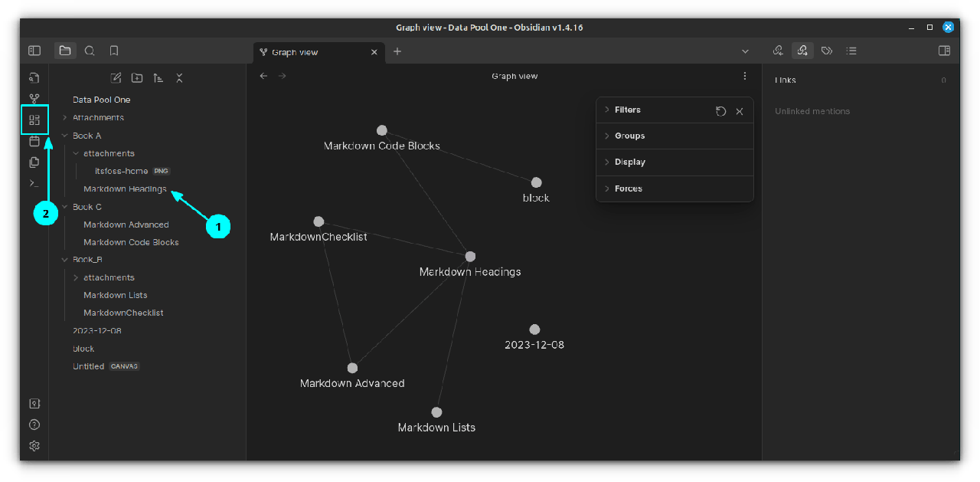
Task: Toggle the left sidebar
Action: pyautogui.click(x=34, y=51)
